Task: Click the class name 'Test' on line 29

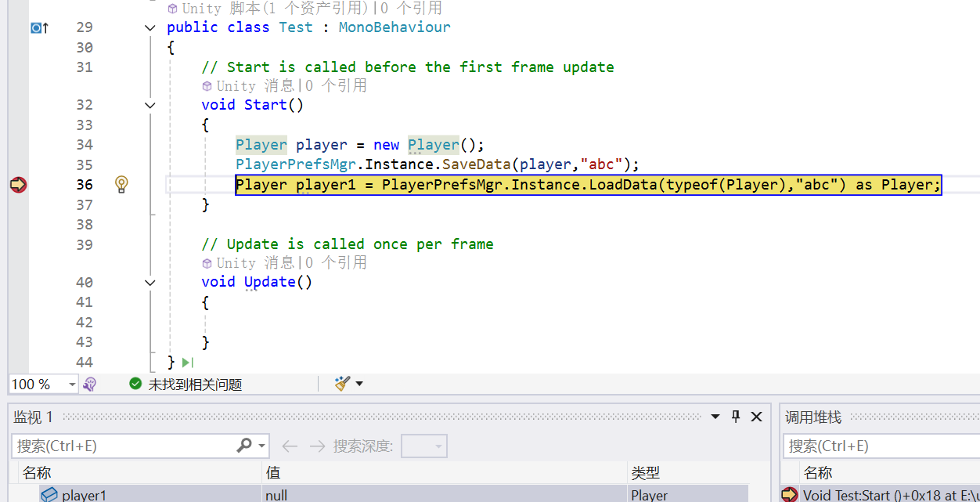Action: point(296,27)
